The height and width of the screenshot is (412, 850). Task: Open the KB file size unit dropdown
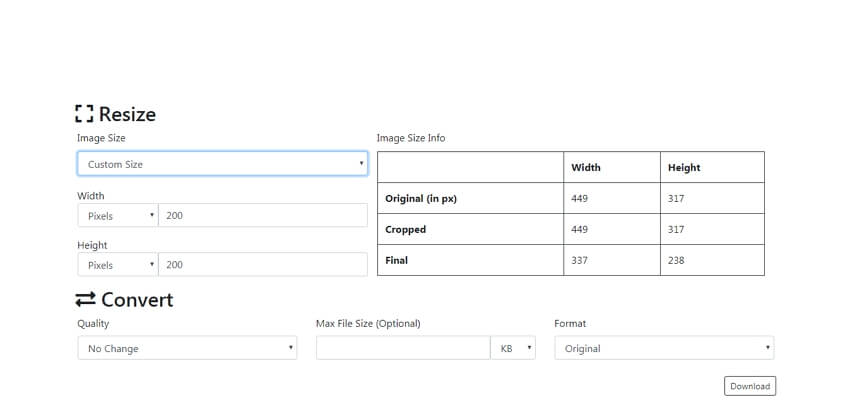coord(513,348)
